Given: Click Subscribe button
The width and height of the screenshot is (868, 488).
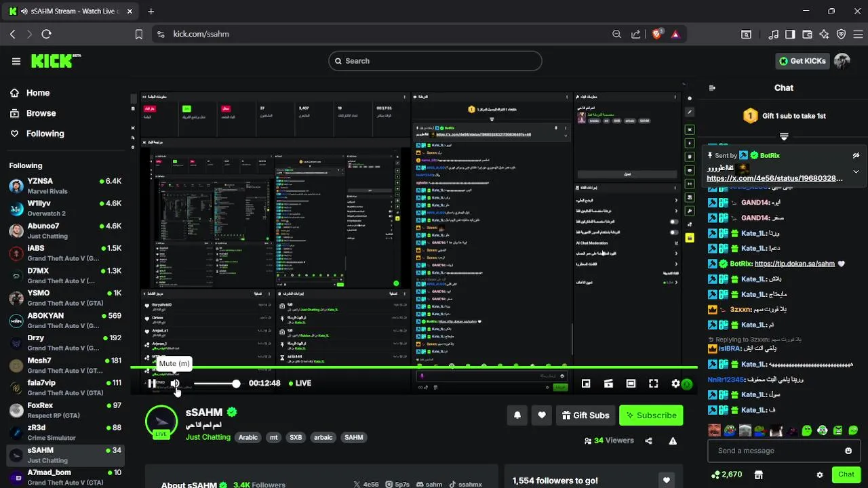Looking at the screenshot, I should (651, 415).
